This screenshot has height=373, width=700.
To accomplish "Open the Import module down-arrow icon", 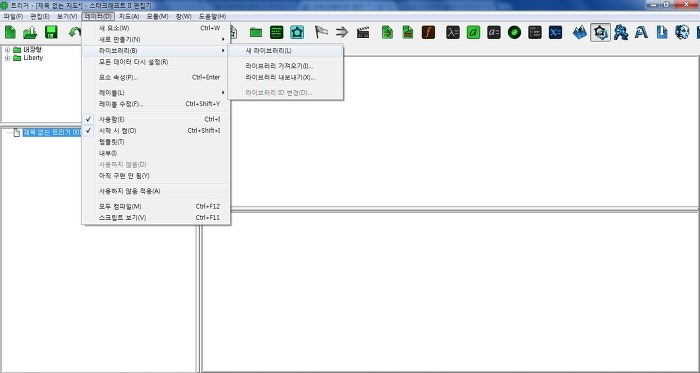I will [662, 32].
